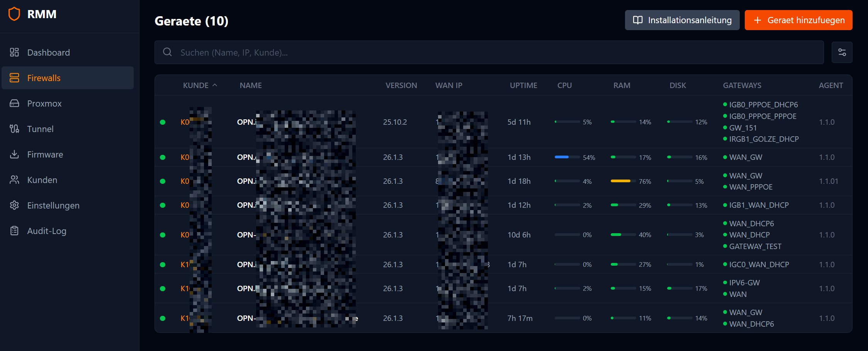This screenshot has height=351, width=868.
Task: Sort by UPTIME column header
Action: point(523,85)
